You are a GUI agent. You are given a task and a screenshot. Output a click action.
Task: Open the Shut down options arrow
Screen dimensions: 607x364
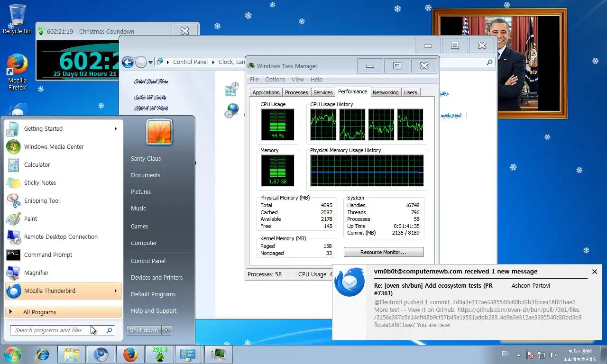pos(167,330)
